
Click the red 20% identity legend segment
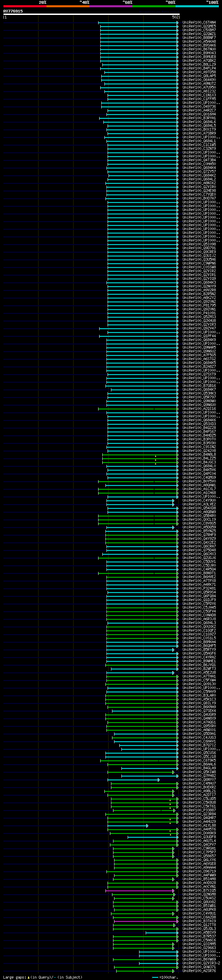tap(25, 6)
